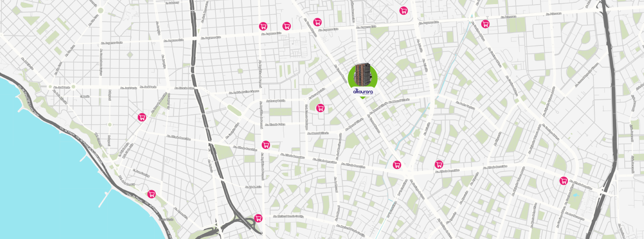Click the cart marker at the Tomás Marsano and Angamos corner

[x=317, y=22]
